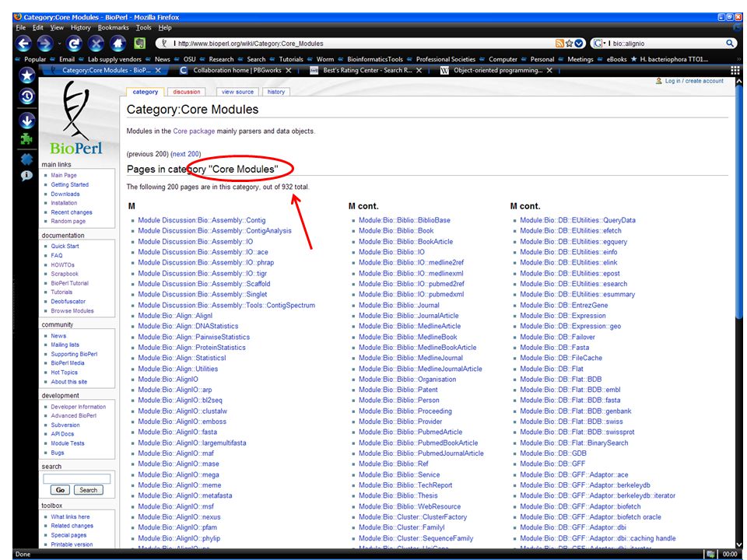747x560 pixels.
Task: Bookmark this page with the star icon
Action: point(569,44)
